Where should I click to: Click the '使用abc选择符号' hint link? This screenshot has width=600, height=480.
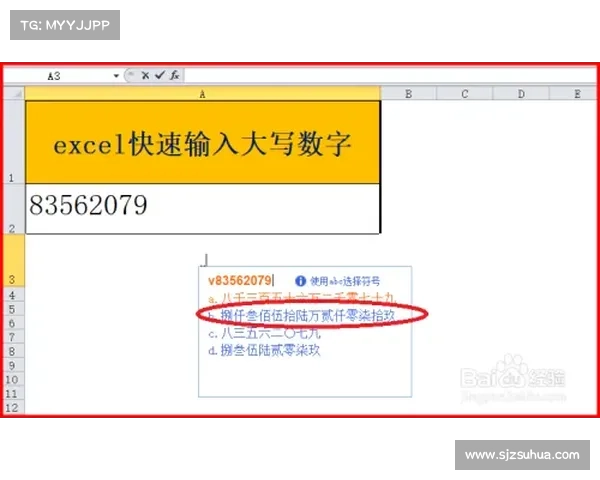pyautogui.click(x=345, y=281)
